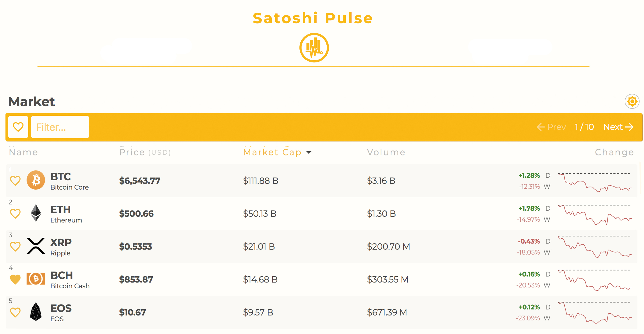
Task: Open settings with the sun gear icon
Action: (632, 101)
